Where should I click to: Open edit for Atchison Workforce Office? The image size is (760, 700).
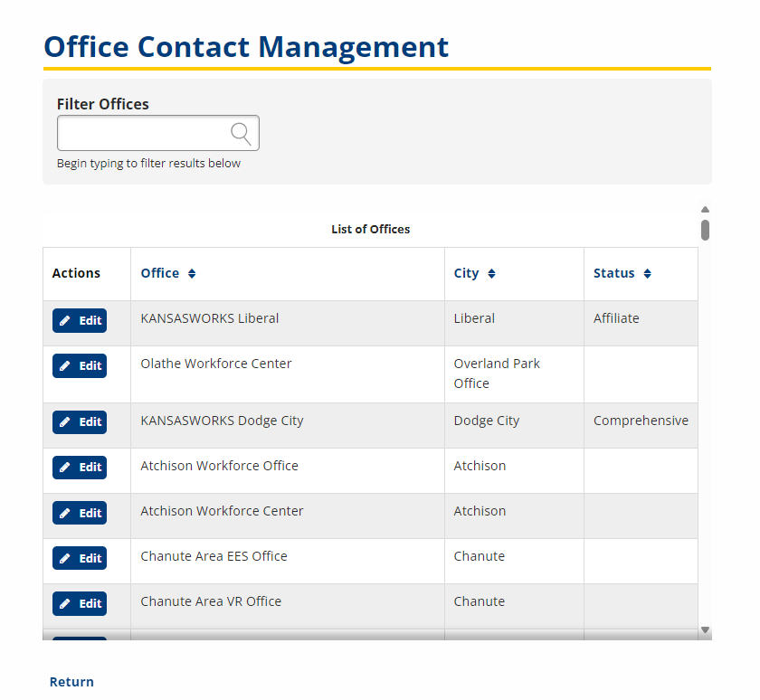coord(80,468)
